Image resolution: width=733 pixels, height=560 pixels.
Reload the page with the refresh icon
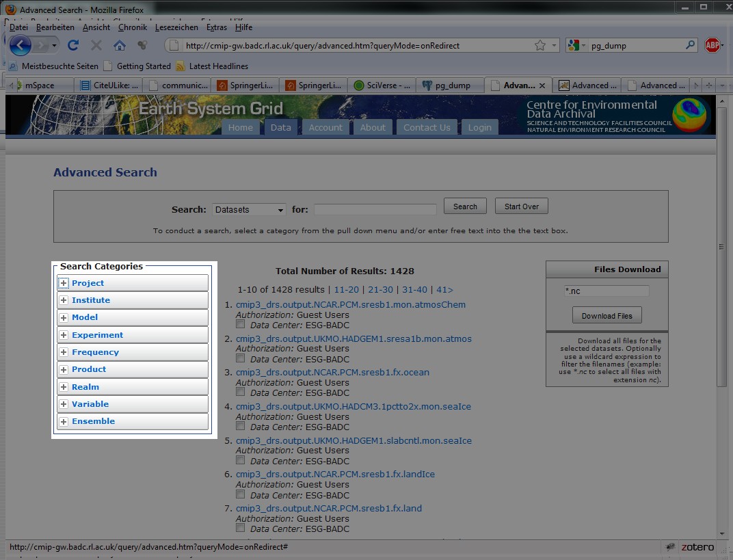click(x=73, y=46)
